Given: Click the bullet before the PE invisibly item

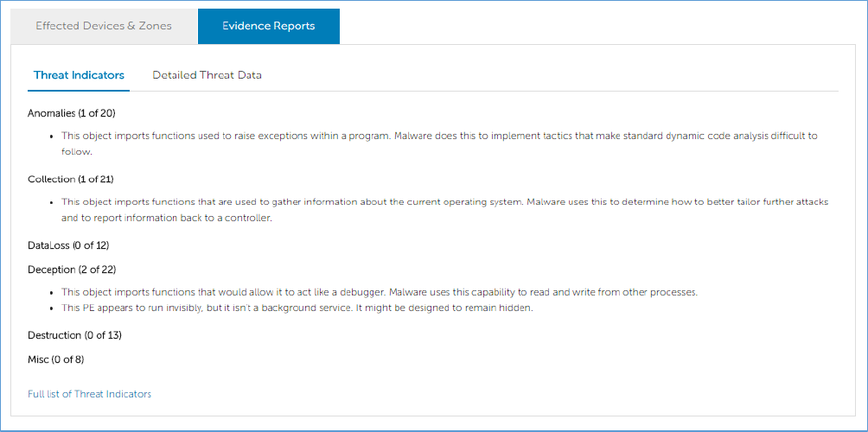Looking at the screenshot, I should point(53,308).
